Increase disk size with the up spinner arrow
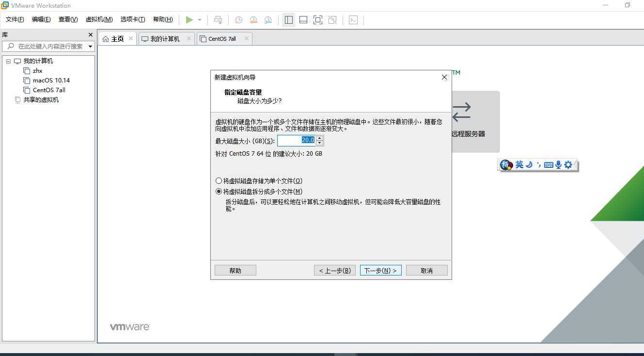This screenshot has height=356, width=644. click(319, 138)
